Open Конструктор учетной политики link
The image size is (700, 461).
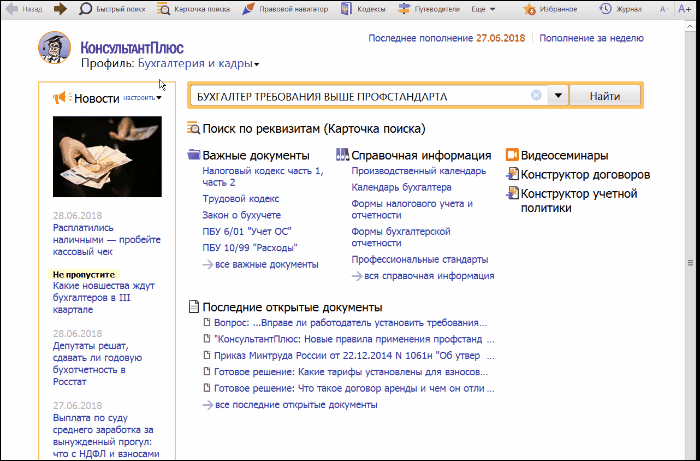[x=579, y=201]
